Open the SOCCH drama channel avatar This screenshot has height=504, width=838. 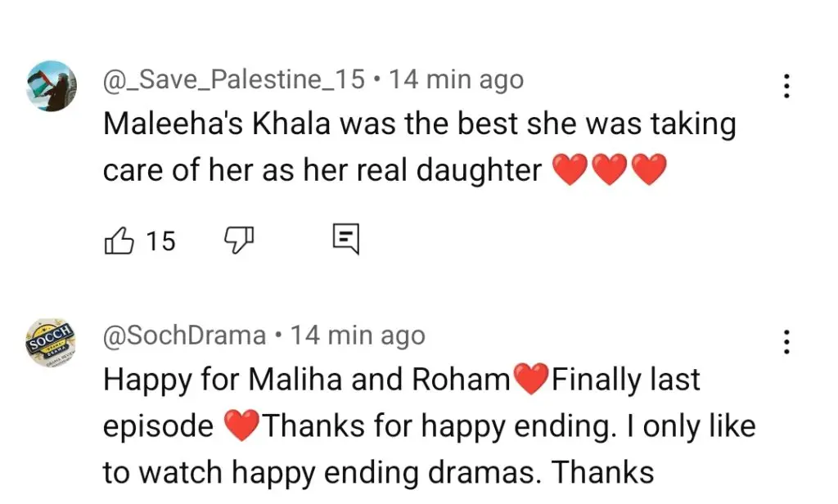pos(52,343)
